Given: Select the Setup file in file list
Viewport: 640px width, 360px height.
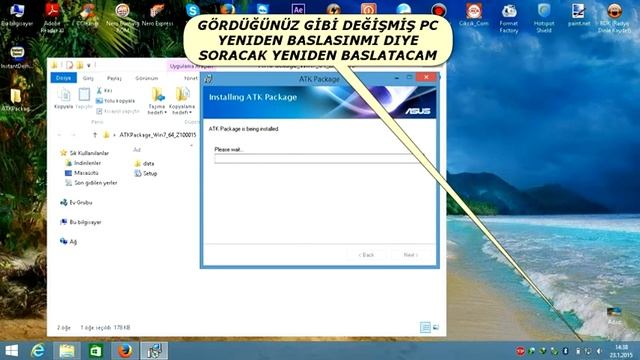Looking at the screenshot, I should [146, 173].
